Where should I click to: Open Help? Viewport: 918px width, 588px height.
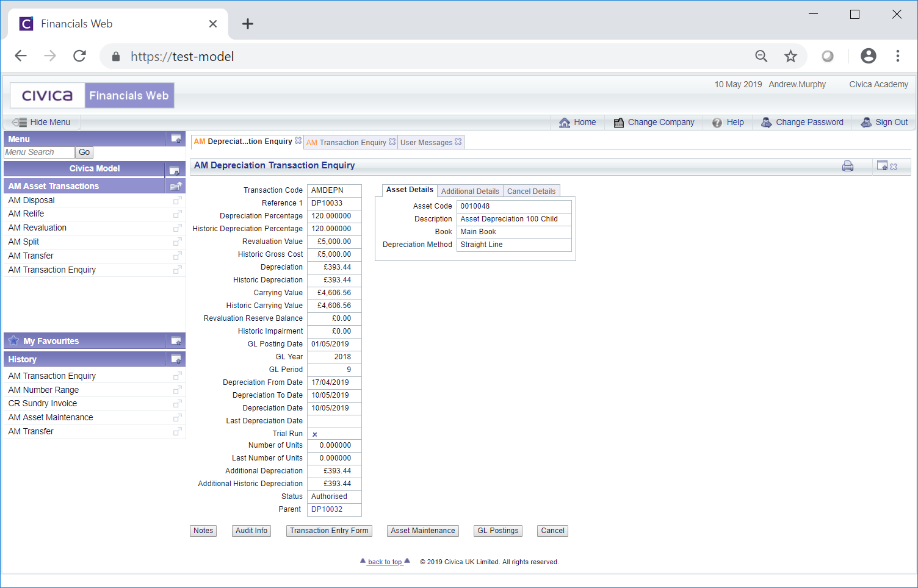pos(728,122)
